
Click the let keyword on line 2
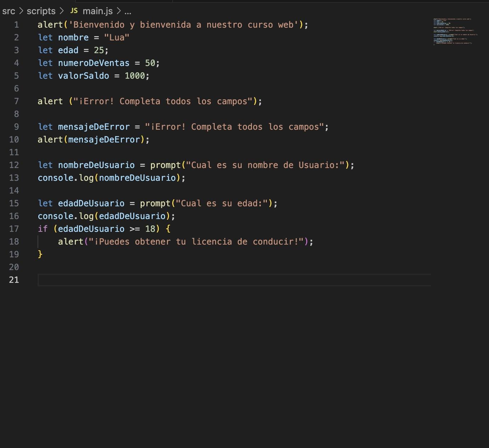tap(45, 38)
